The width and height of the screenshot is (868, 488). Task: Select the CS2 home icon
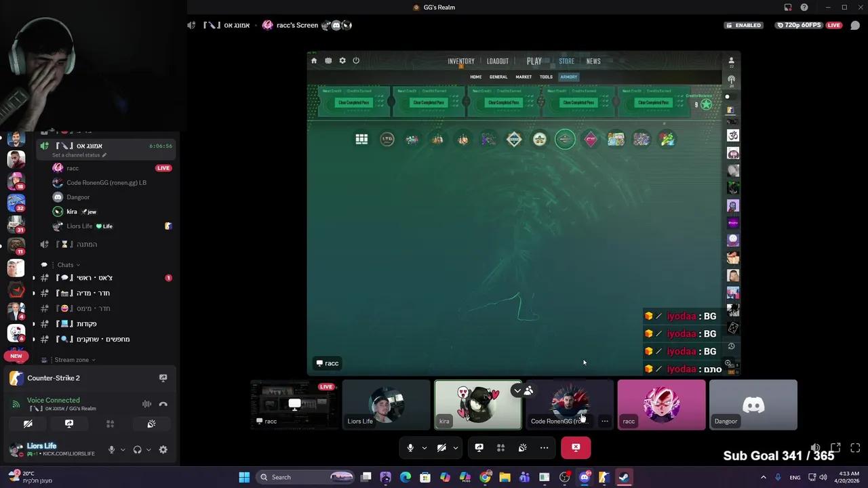coord(314,60)
